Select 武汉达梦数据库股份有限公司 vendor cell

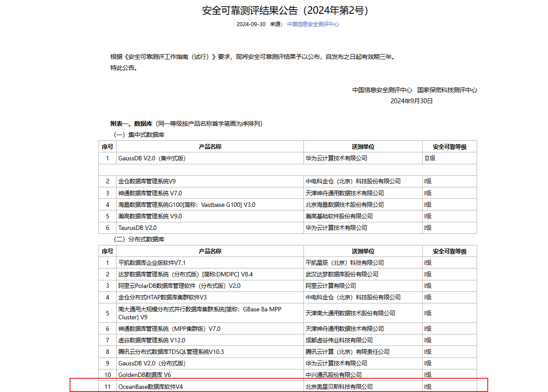tap(342, 274)
